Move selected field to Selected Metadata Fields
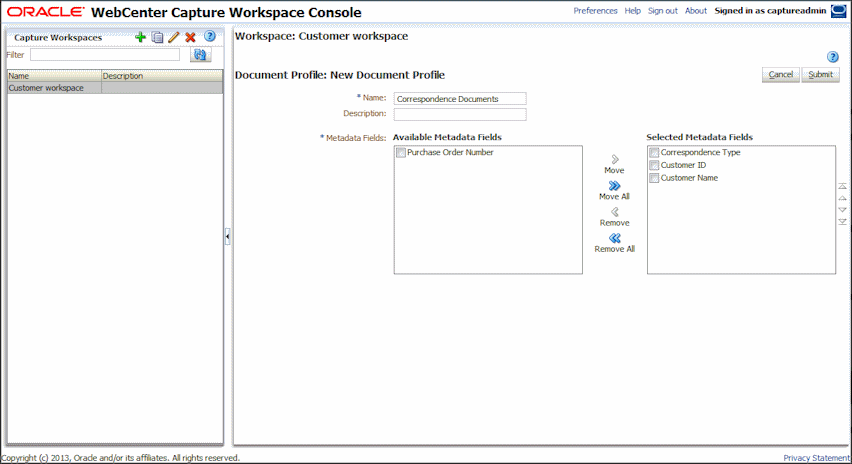This screenshot has width=852, height=464. (615, 164)
